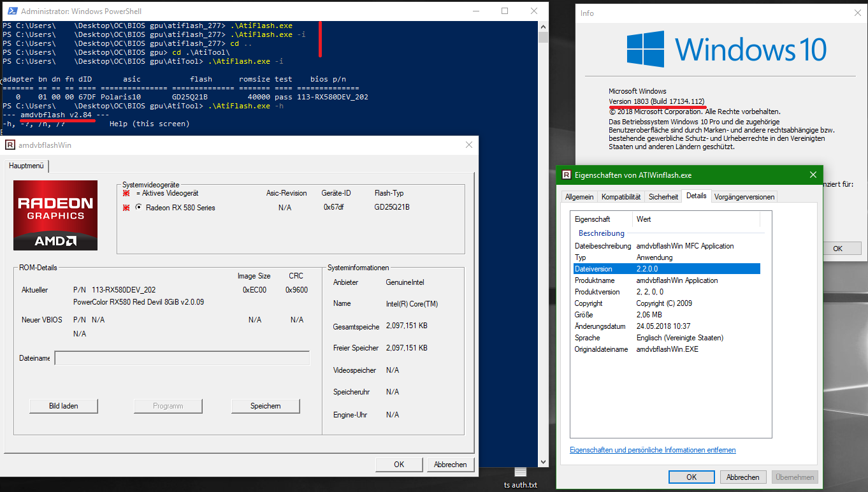Viewport: 868px width, 492px height.
Task: Click the Radeon Graphics AMD logo
Action: 55,215
